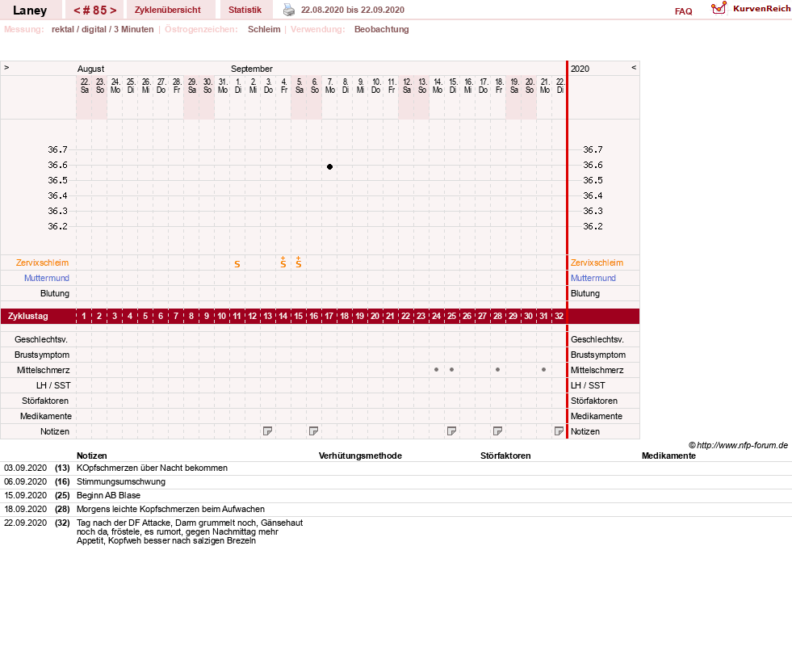
Task: Click the KurvenReich text link
Action: (761, 9)
